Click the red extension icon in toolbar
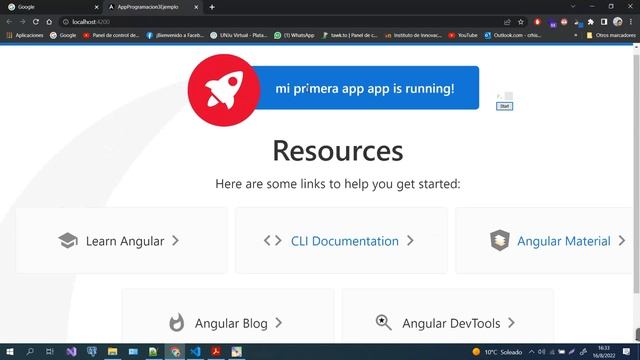Screen dimensions: 640x360 tap(538, 22)
